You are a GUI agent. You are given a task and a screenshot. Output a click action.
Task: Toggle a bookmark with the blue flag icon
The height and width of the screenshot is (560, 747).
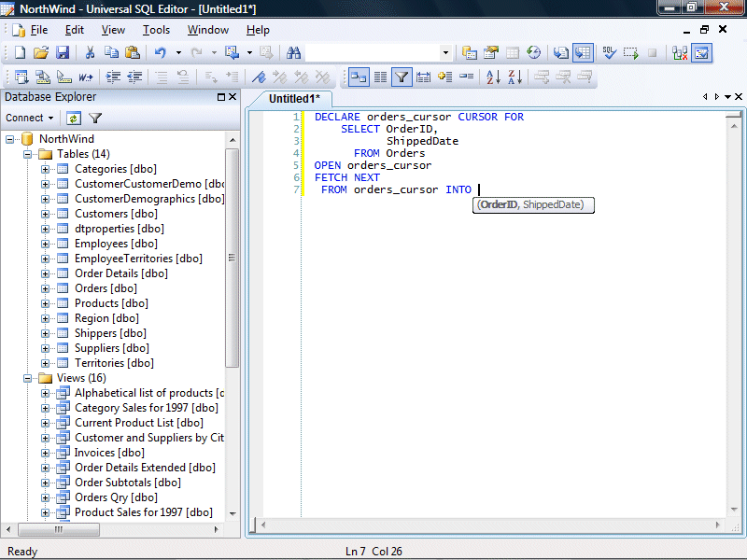coord(259,77)
